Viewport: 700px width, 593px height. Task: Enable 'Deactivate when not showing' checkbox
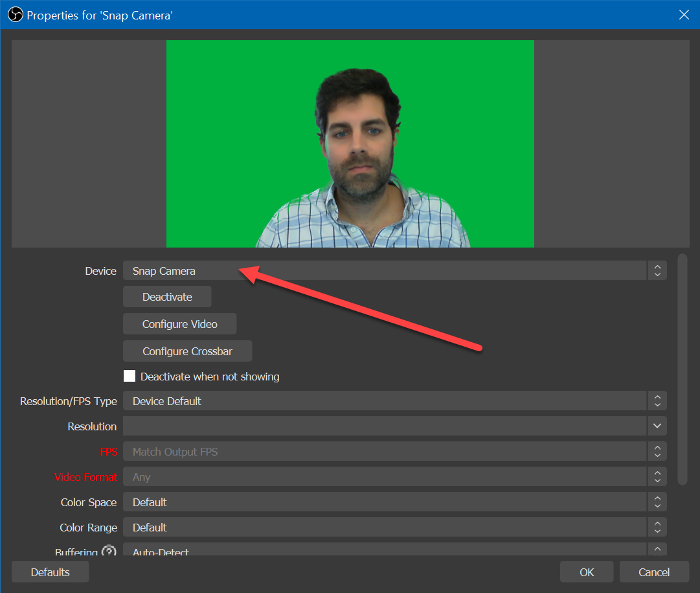pyautogui.click(x=130, y=377)
